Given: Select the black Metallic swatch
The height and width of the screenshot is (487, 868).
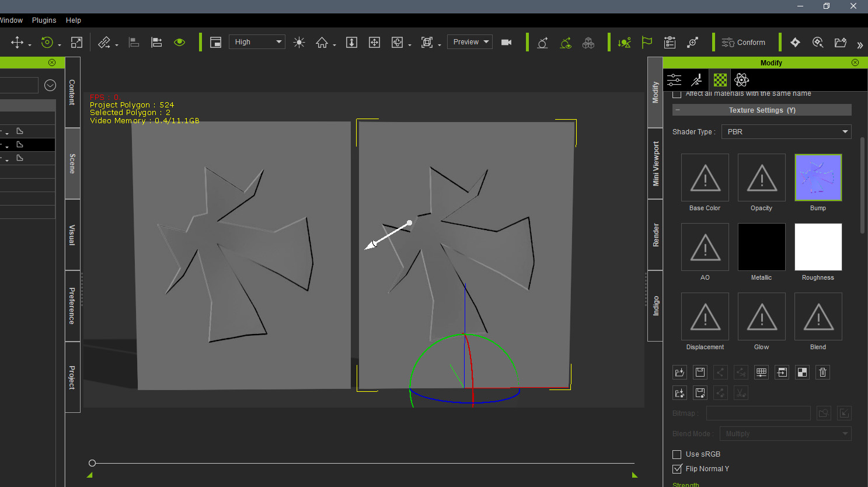Looking at the screenshot, I should coord(762,247).
